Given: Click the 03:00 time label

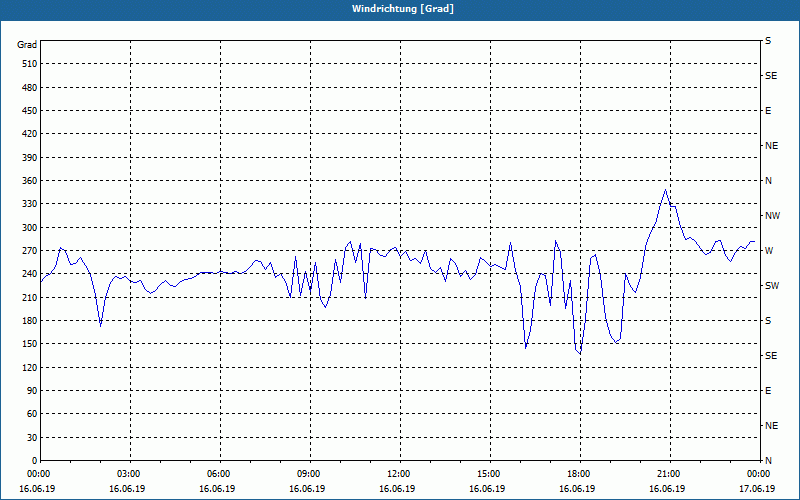Looking at the screenshot, I should 131,474.
